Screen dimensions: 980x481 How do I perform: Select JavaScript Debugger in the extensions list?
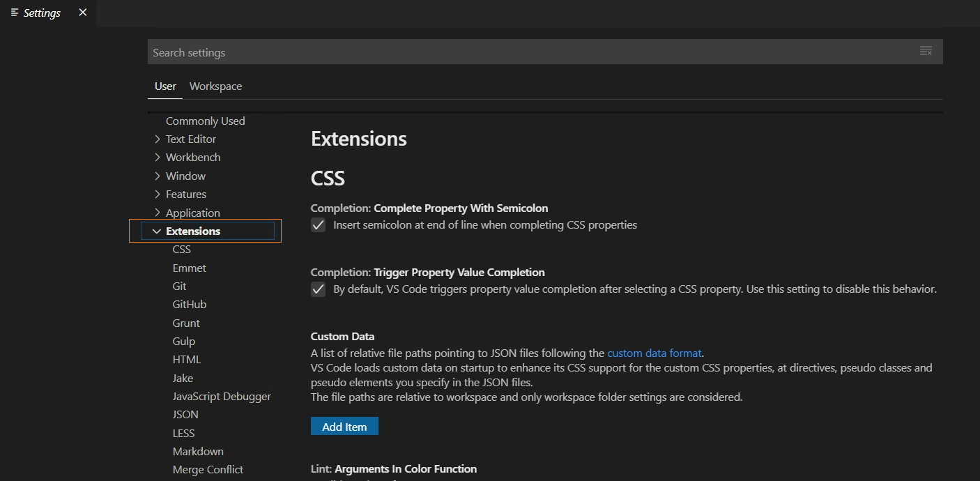[222, 397]
